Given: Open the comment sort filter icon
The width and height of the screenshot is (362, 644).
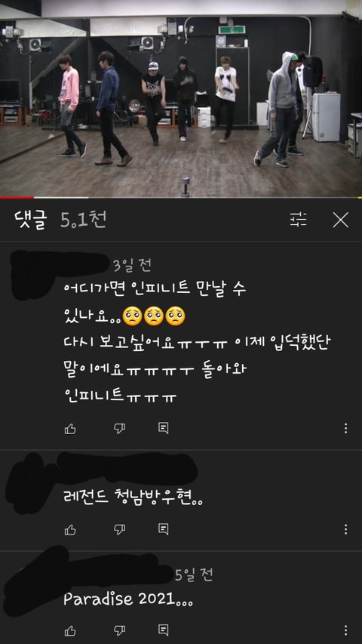Looking at the screenshot, I should point(299,220).
